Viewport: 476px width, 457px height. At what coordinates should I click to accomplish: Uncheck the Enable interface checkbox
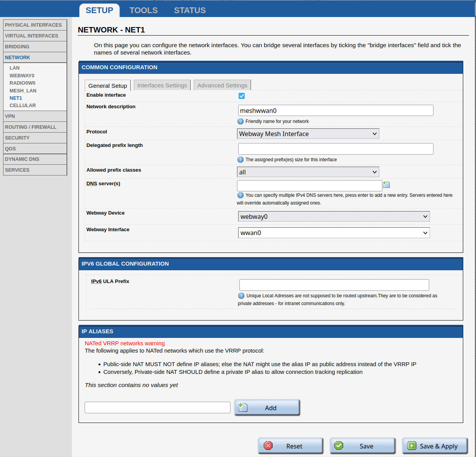click(x=242, y=96)
